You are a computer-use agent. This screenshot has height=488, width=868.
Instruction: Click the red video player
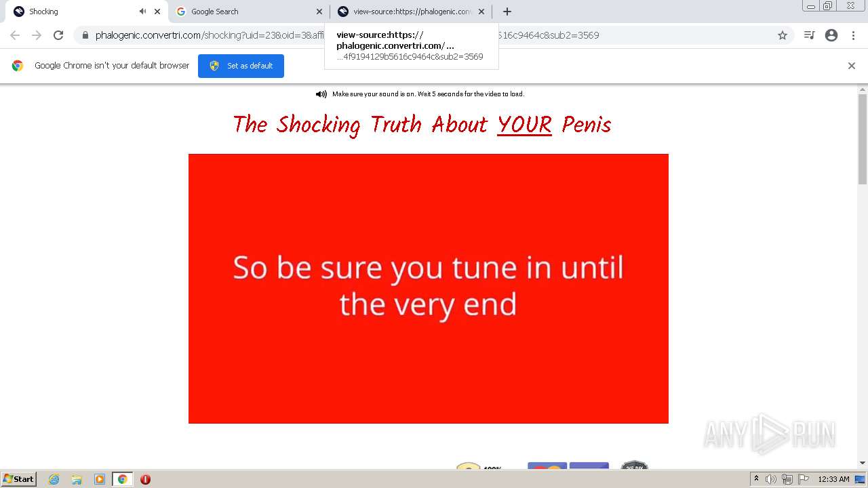[429, 289]
